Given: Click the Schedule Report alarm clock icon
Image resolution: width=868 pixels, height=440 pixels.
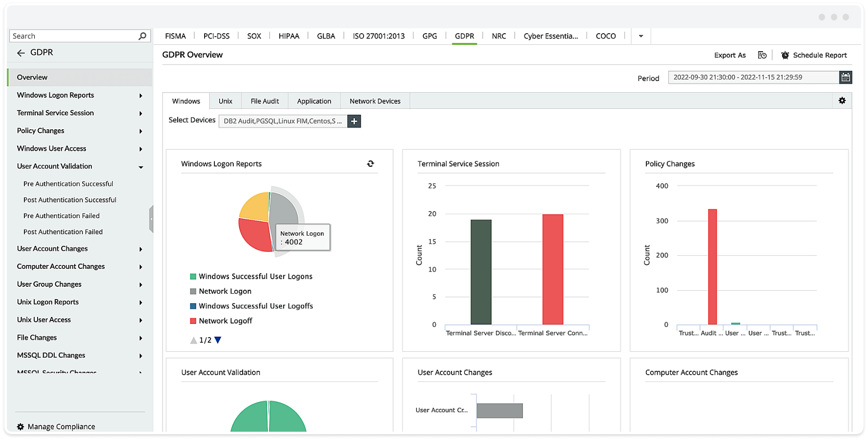Looking at the screenshot, I should 785,55.
